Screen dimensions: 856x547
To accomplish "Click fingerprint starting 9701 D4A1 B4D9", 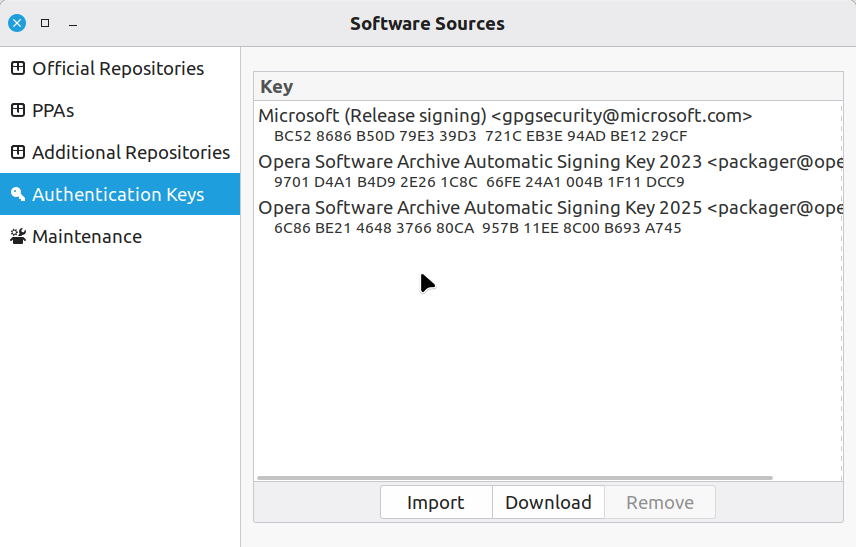I will click(479, 182).
